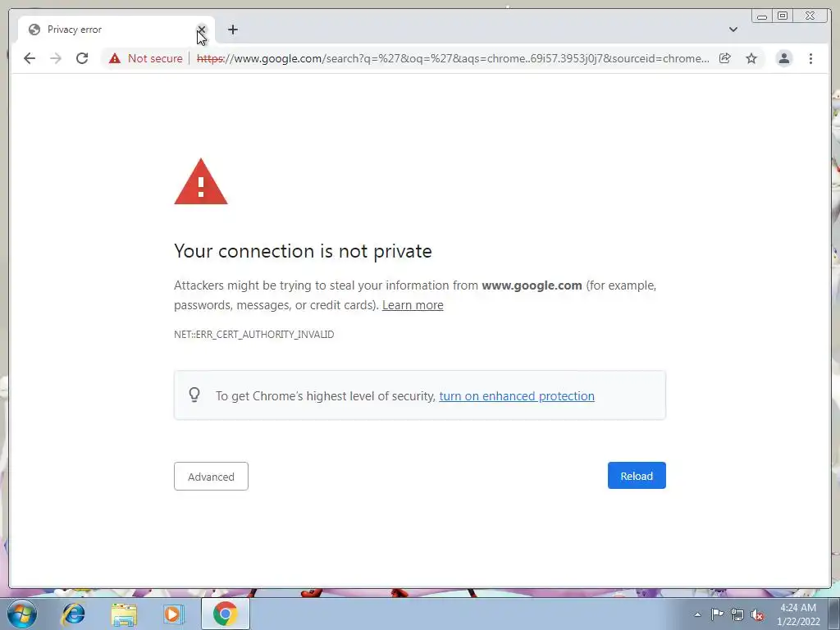This screenshot has height=630, width=840.
Task: Open the Chrome profile avatar button
Action: 783,58
